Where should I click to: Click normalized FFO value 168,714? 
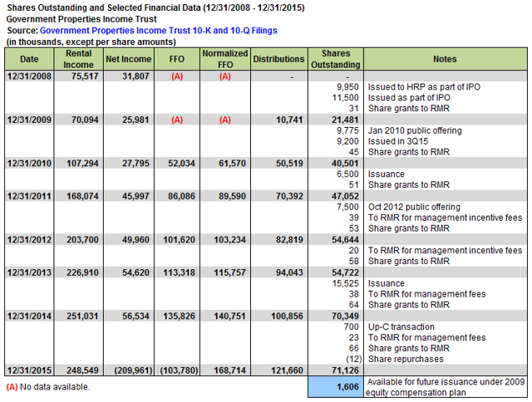pyautogui.click(x=229, y=370)
